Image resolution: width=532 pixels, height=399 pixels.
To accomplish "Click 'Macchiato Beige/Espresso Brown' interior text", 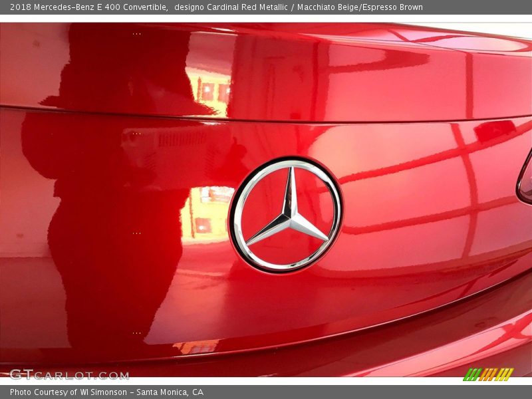I will tap(360, 7).
